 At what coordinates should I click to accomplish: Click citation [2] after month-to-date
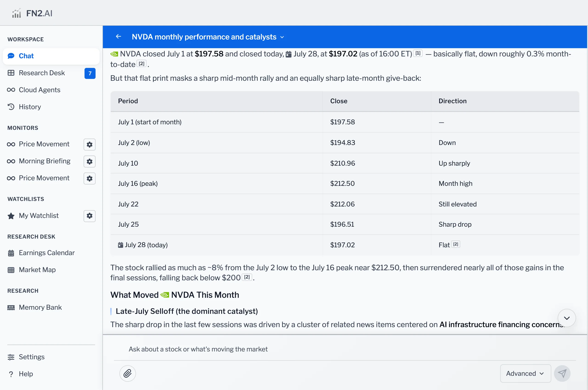tap(141, 63)
